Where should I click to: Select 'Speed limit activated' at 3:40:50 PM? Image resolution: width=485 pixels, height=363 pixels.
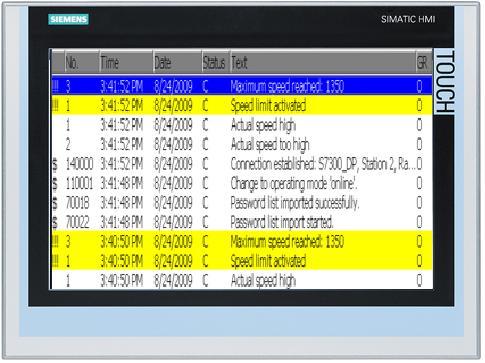point(242,261)
